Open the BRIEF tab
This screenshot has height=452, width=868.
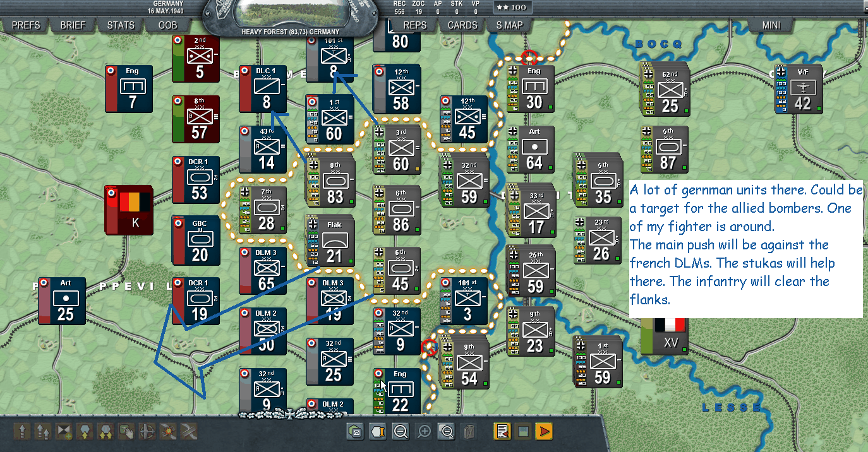[73, 25]
